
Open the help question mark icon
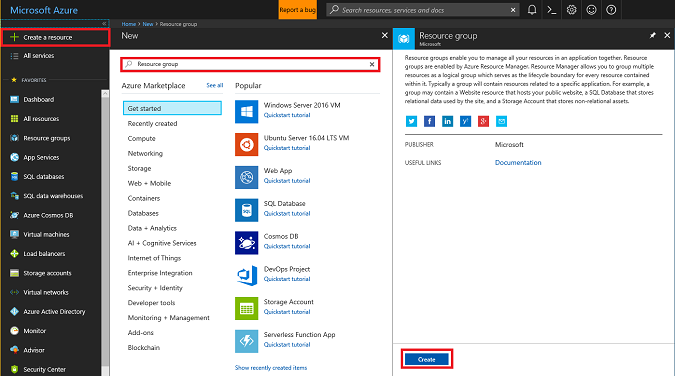[611, 10]
